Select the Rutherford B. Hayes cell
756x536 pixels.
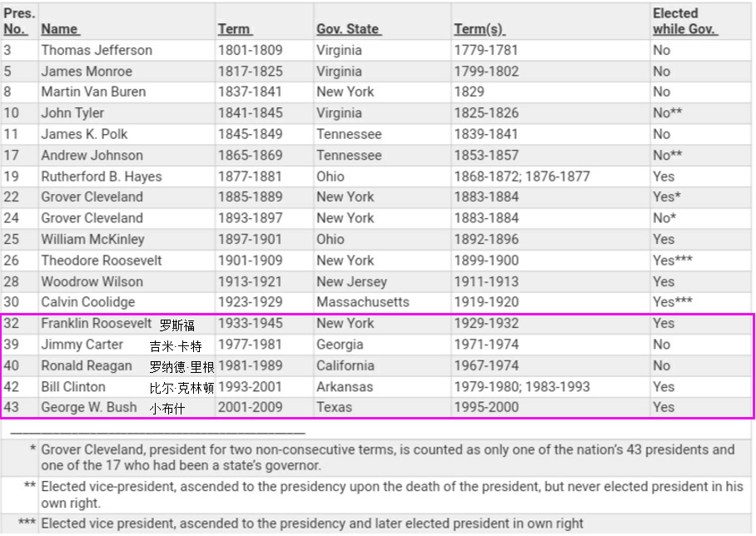tap(102, 176)
